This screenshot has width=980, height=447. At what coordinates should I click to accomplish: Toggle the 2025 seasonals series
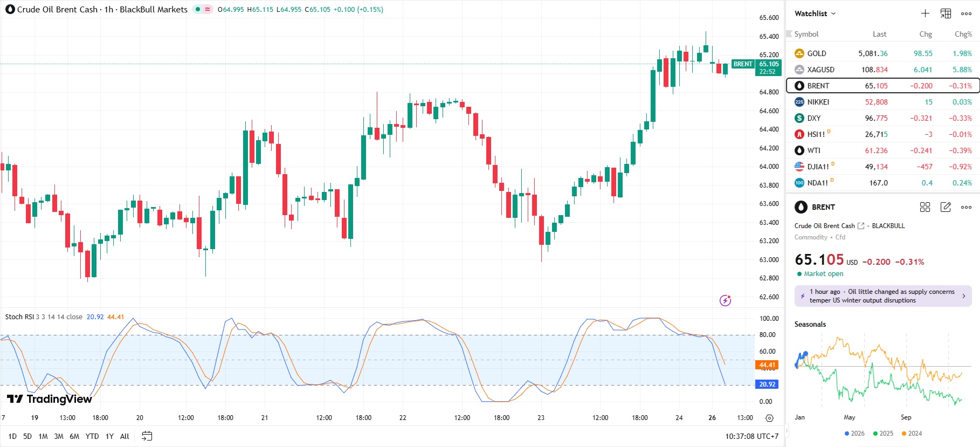tap(883, 434)
